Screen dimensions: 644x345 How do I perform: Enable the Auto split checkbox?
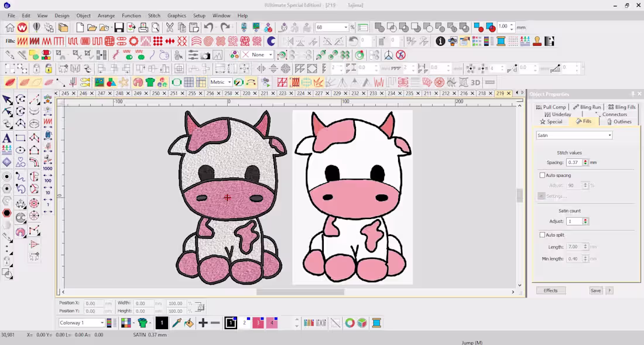(542, 235)
